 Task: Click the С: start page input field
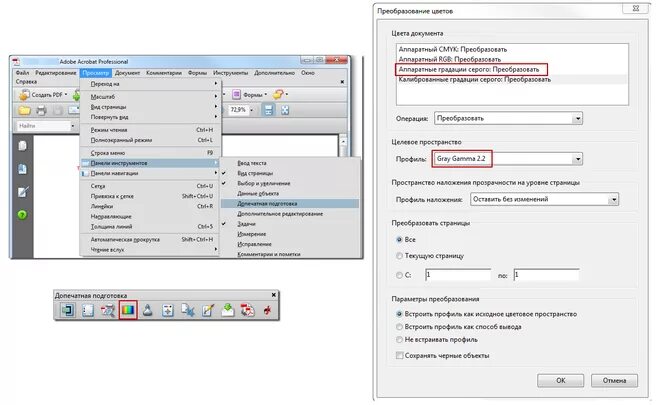click(458, 275)
